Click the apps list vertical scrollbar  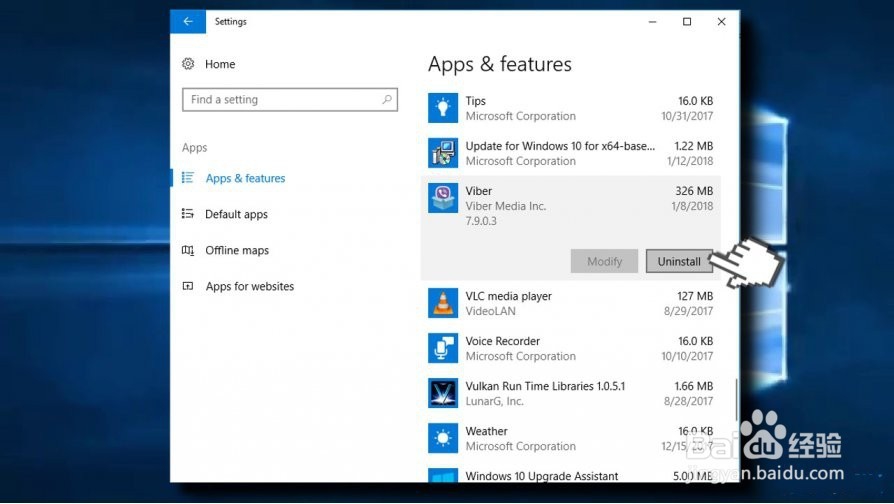coord(736,400)
